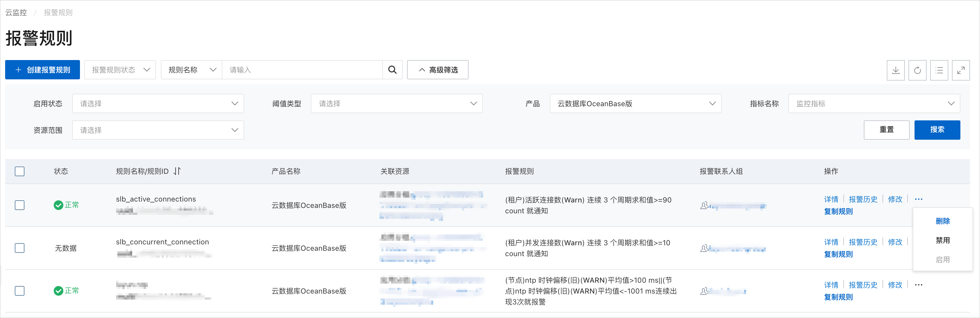Click 复制规则 for slb_concurrent_connection

pyautogui.click(x=838, y=254)
